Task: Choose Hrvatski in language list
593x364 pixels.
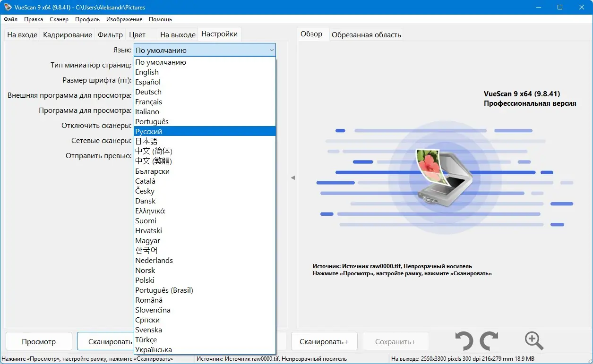Action: click(x=205, y=230)
